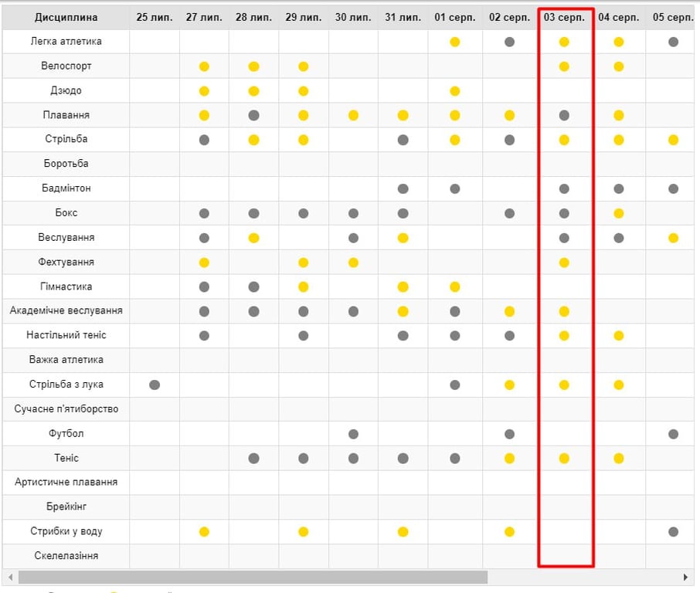The image size is (700, 593).
Task: Select the yellow Велоспорт dot on 04 серп.
Action: (x=619, y=66)
